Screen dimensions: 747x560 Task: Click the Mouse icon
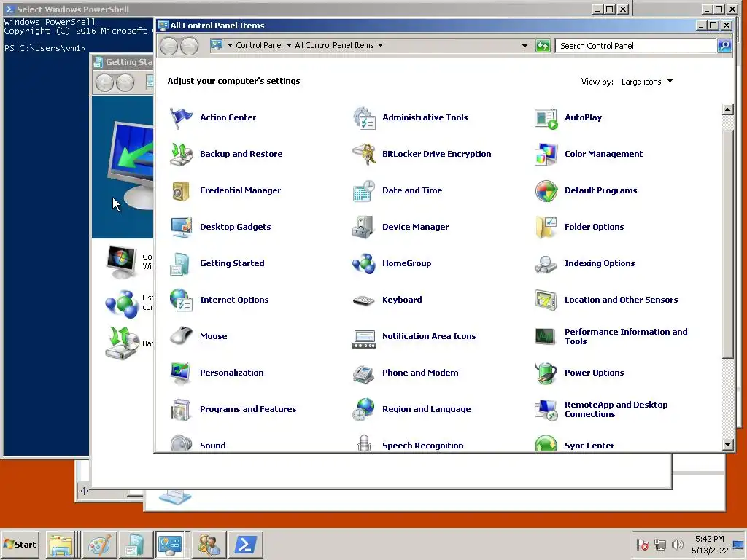(181, 336)
